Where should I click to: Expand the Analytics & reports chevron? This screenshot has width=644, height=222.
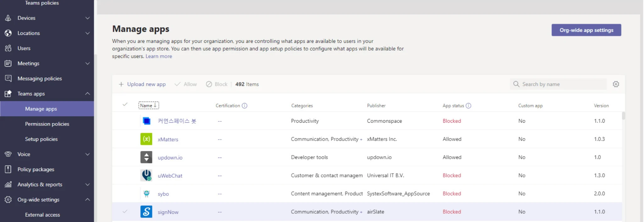pyautogui.click(x=87, y=184)
